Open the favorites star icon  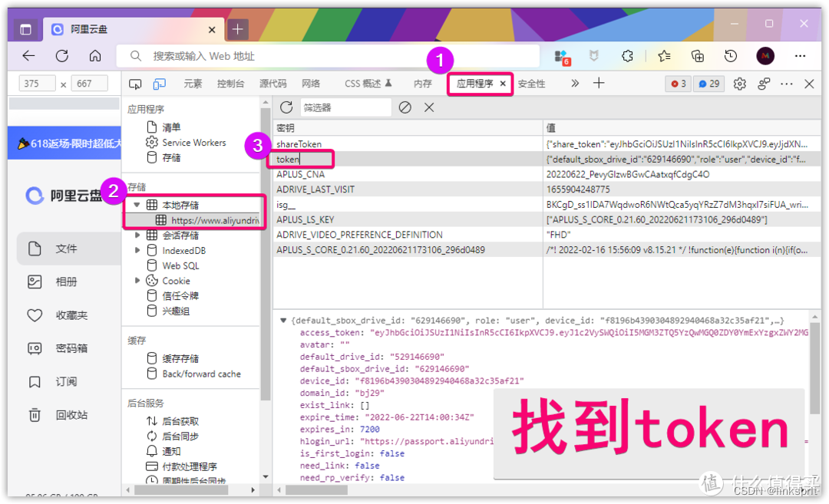pyautogui.click(x=664, y=56)
